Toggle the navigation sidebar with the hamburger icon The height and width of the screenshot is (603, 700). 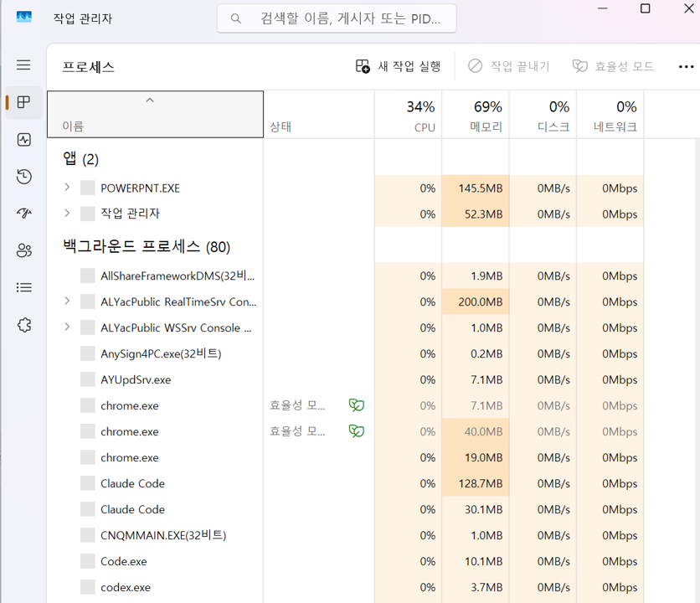pyautogui.click(x=23, y=65)
